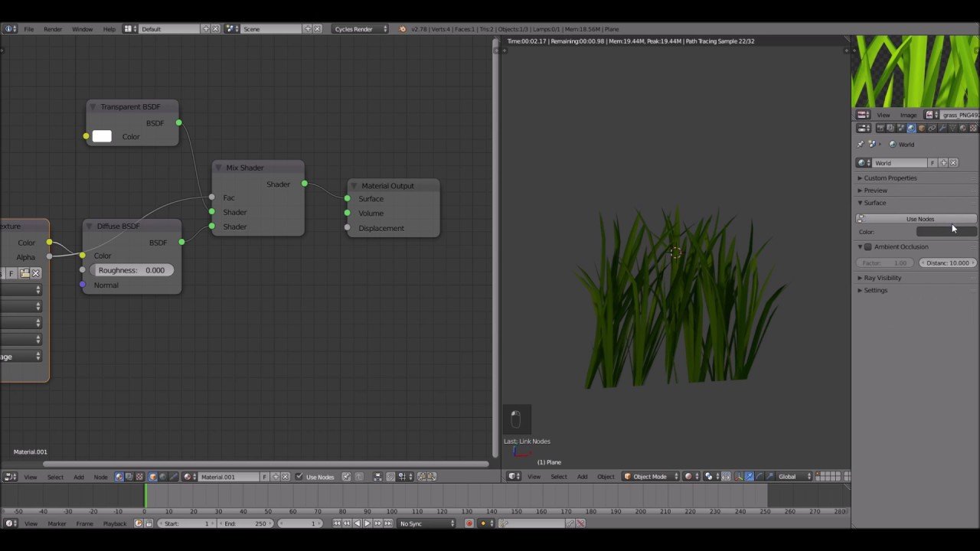
Task: Choose object shader nodes icon in node editor
Action: coord(152,477)
